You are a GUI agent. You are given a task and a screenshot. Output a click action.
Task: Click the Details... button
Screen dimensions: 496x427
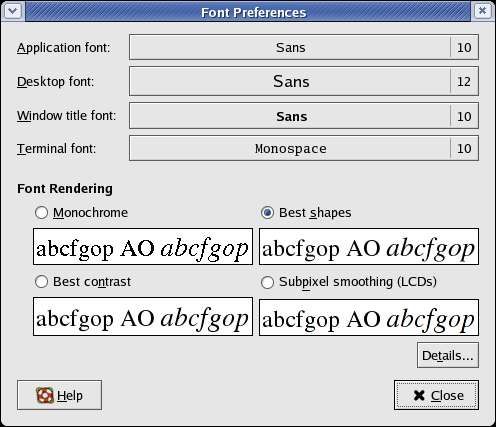click(x=448, y=355)
